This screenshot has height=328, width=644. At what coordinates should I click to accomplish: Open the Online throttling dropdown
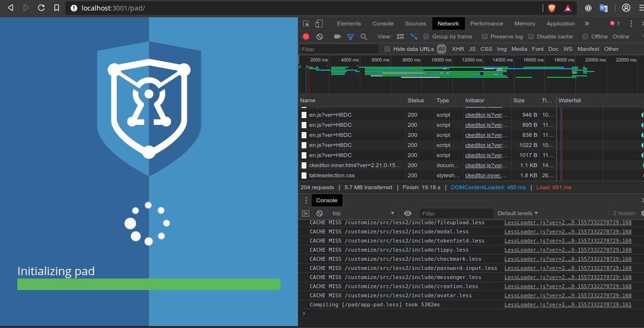tap(621, 36)
